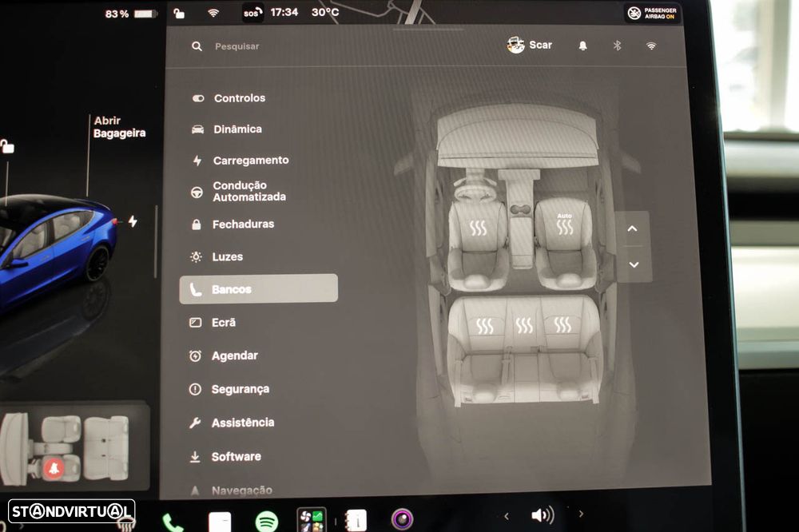Click the up chevron beside seats
This screenshot has height=532, width=799.
click(x=632, y=228)
